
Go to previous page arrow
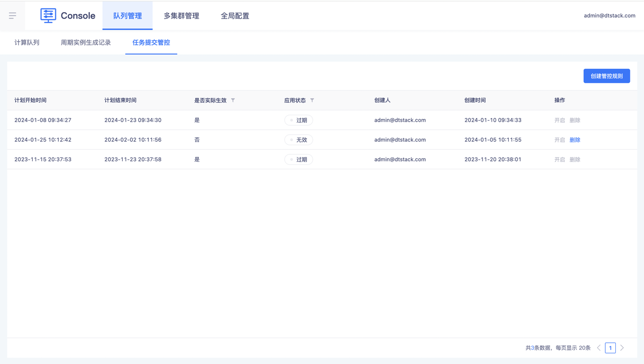599,348
